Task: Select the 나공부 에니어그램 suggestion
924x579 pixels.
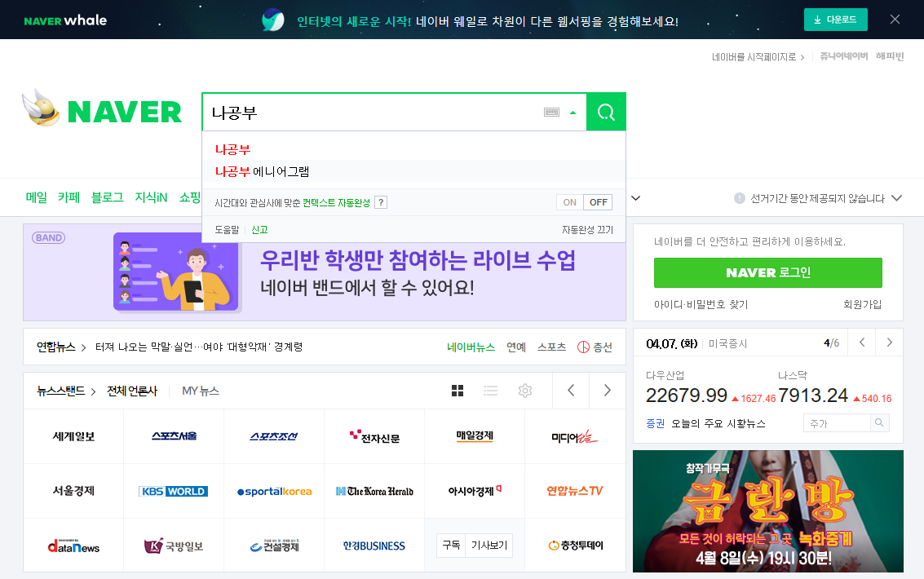Action: coord(263,171)
